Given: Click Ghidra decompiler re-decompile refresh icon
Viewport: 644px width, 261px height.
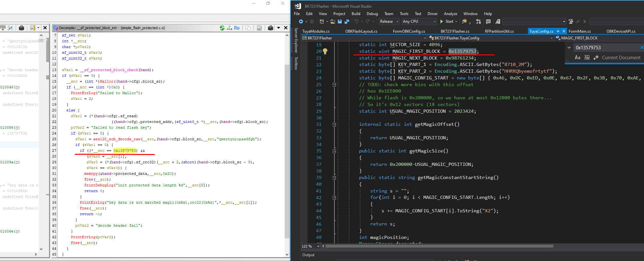Looking at the screenshot, I should (222, 28).
